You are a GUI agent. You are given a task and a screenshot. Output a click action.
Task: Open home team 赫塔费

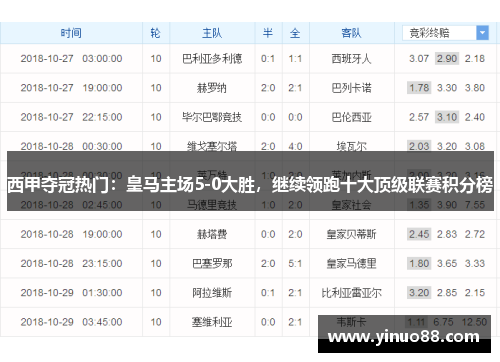pos(212,234)
